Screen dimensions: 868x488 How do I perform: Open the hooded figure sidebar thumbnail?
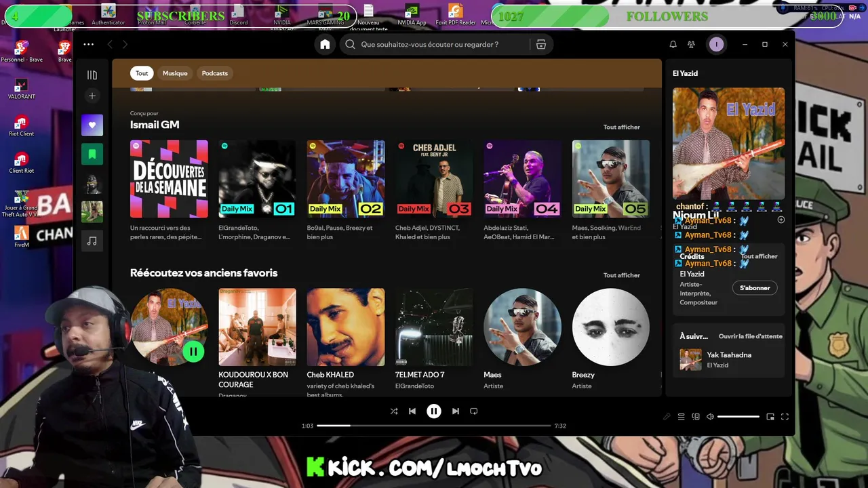pos(92,183)
